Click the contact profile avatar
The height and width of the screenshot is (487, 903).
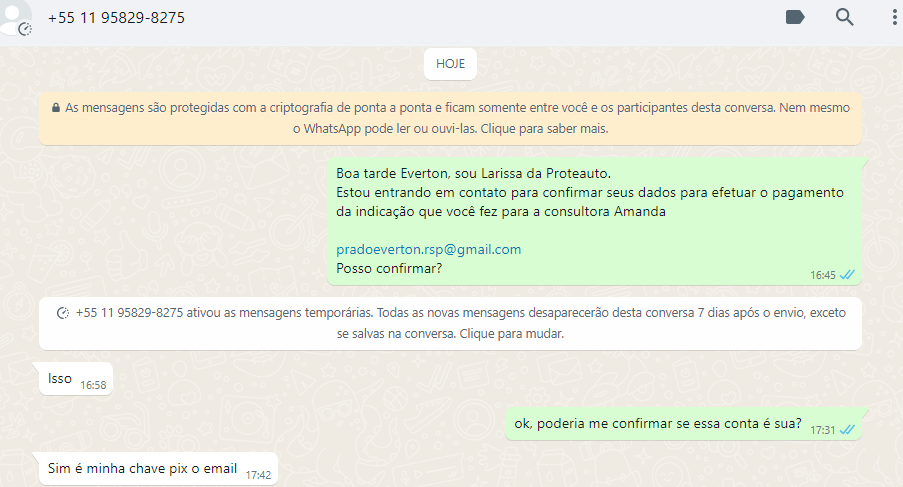point(14,17)
